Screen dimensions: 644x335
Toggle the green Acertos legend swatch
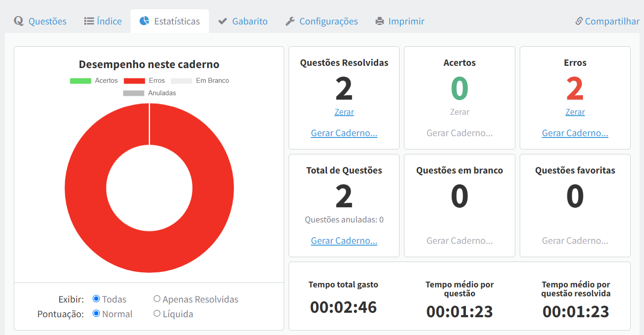[81, 81]
